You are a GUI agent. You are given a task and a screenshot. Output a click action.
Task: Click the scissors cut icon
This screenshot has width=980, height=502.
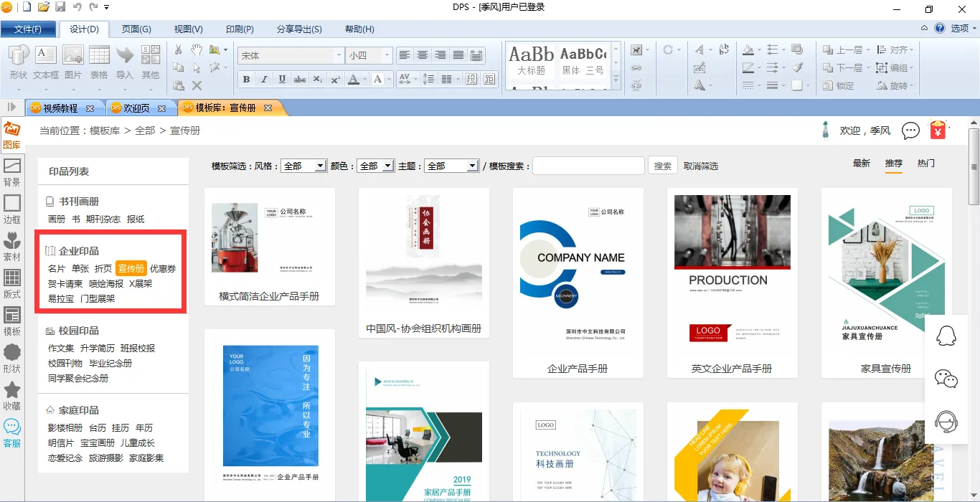point(179,49)
